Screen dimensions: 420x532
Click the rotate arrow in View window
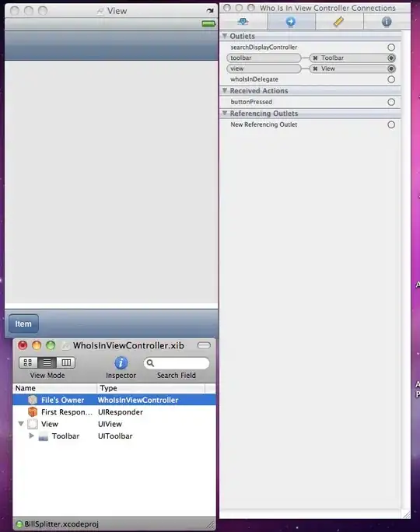tap(210, 11)
